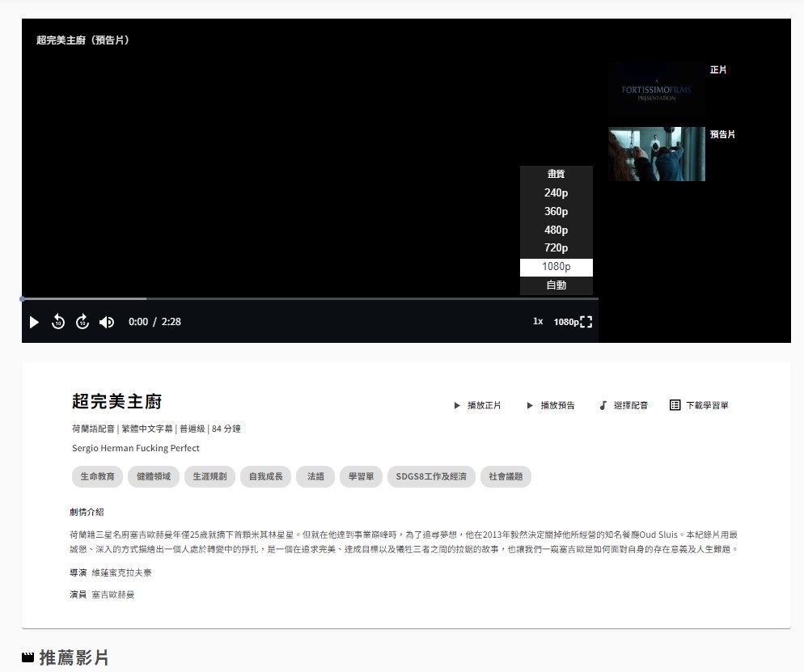804x672 pixels.
Task: Click the 0:00 / 2:28 time display
Action: pos(154,322)
